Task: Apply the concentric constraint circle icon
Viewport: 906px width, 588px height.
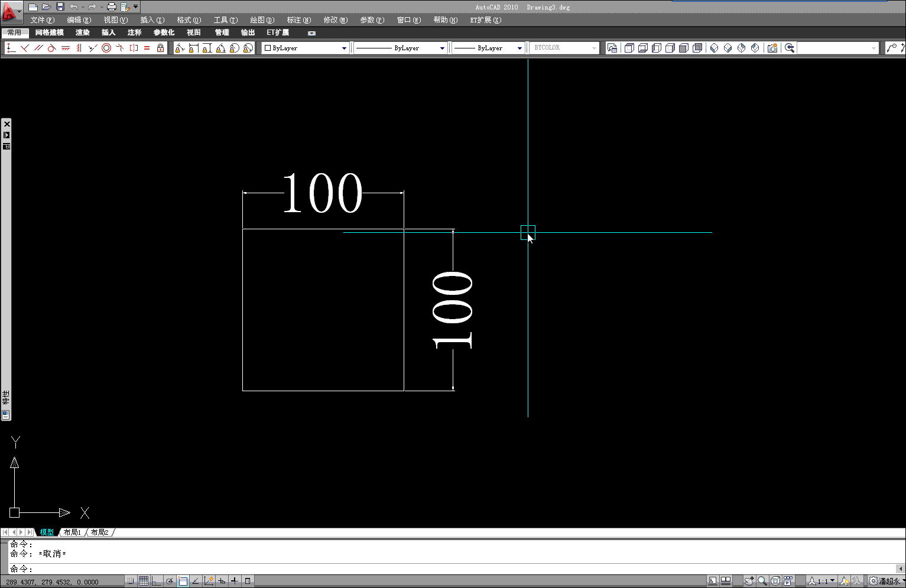Action: pos(106,48)
